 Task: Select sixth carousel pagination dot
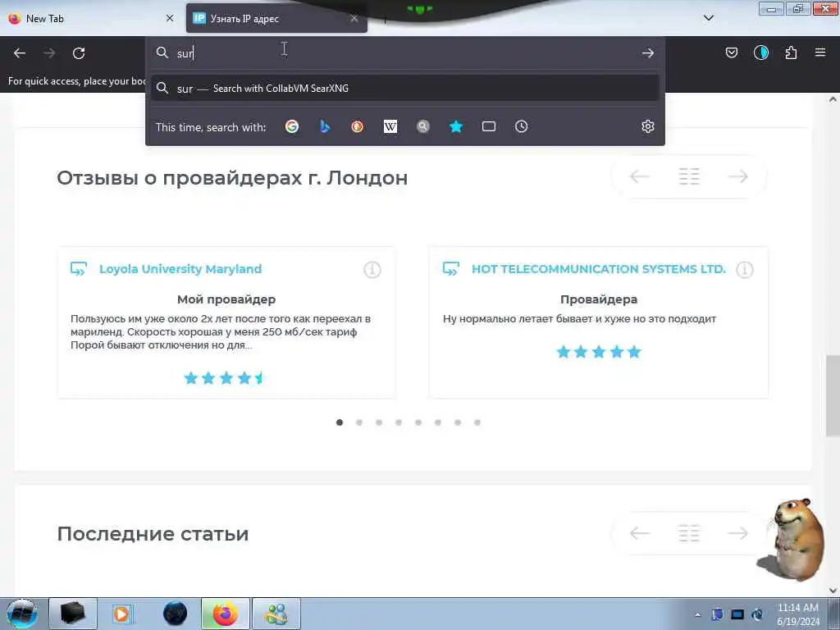pyautogui.click(x=438, y=422)
